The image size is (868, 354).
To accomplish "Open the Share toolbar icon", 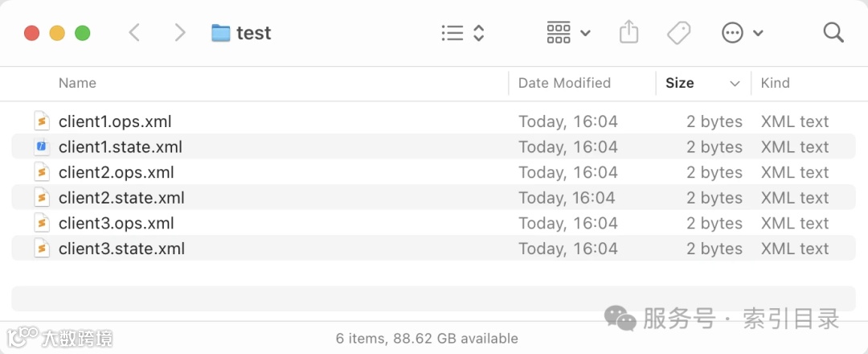I will [x=628, y=33].
